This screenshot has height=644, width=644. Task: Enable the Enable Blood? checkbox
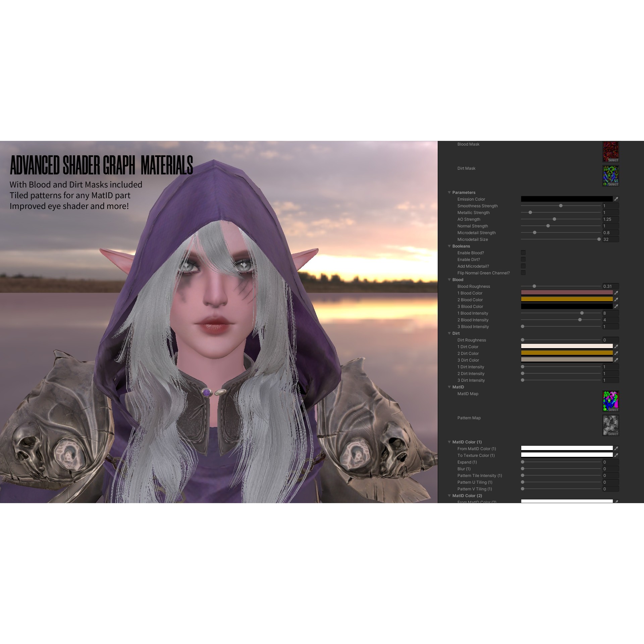(523, 253)
